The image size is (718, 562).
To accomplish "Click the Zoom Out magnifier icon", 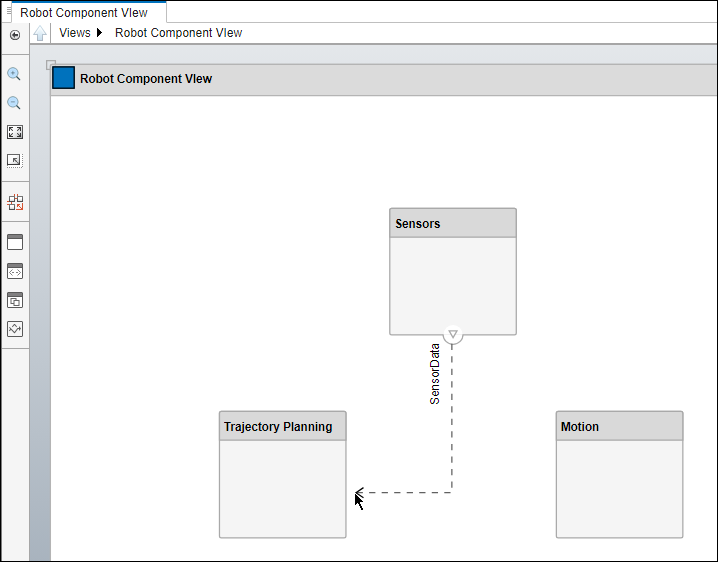I will pyautogui.click(x=15, y=103).
